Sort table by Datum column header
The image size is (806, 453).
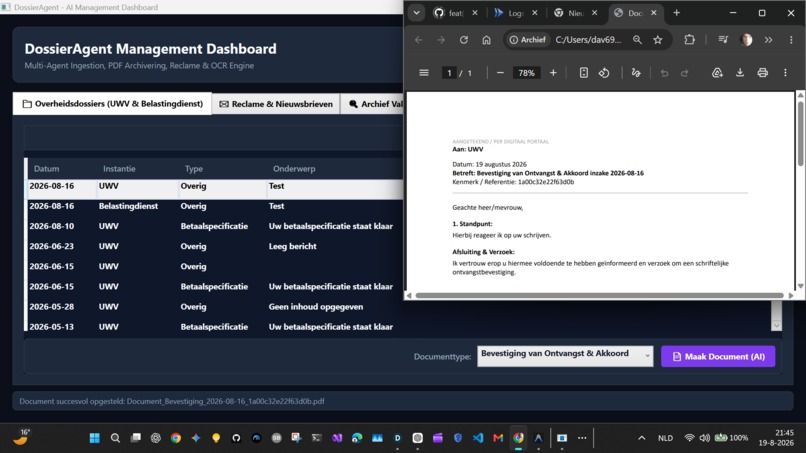[x=46, y=169]
